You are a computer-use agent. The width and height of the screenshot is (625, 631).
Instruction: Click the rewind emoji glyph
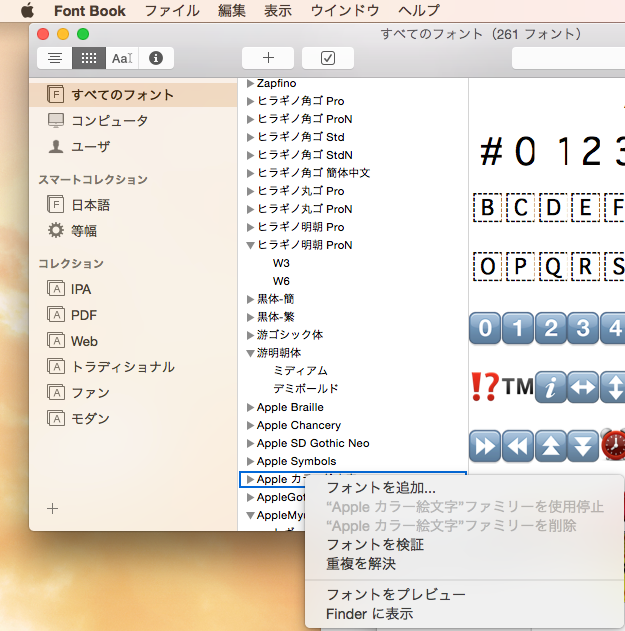point(518,446)
